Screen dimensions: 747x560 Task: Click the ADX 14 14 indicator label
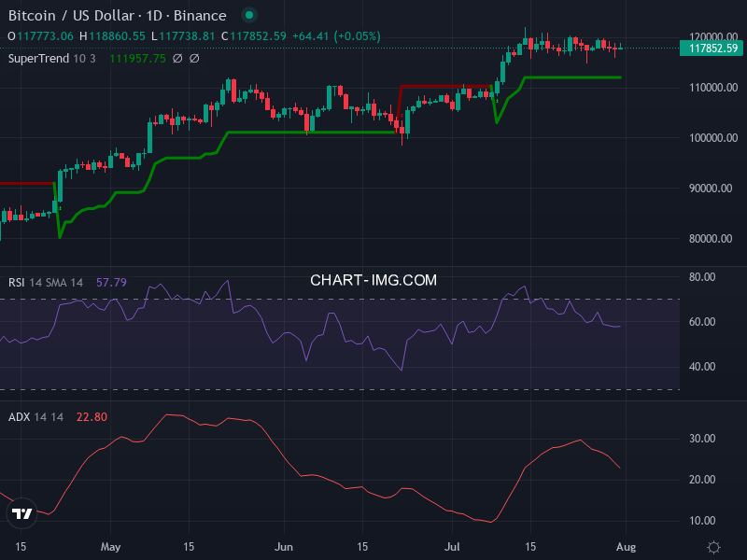[x=35, y=416]
